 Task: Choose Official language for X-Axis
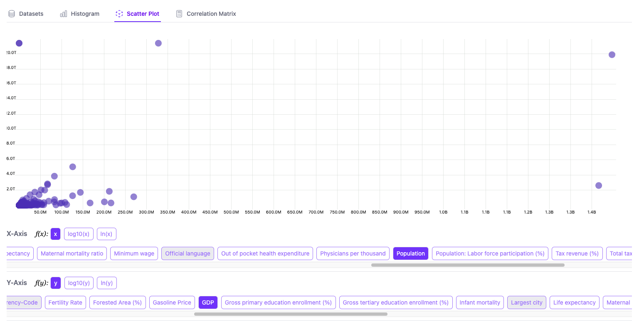coord(188,253)
